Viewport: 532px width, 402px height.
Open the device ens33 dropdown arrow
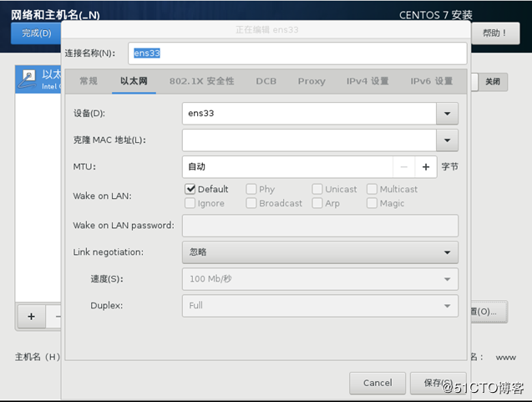[x=447, y=114]
